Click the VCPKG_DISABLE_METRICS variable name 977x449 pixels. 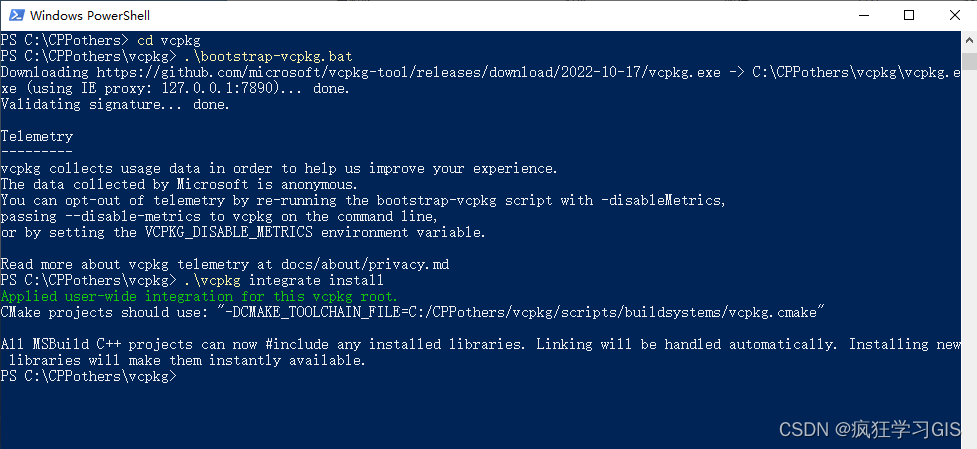coord(229,232)
